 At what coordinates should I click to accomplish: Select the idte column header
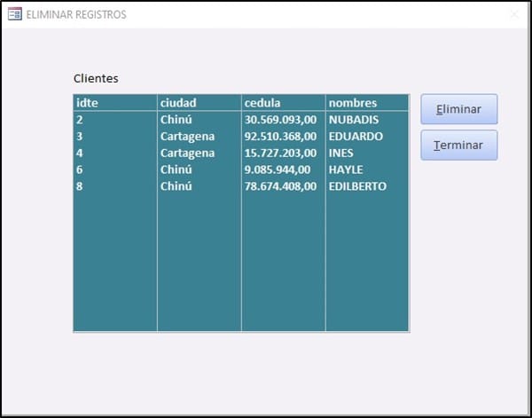(115, 103)
